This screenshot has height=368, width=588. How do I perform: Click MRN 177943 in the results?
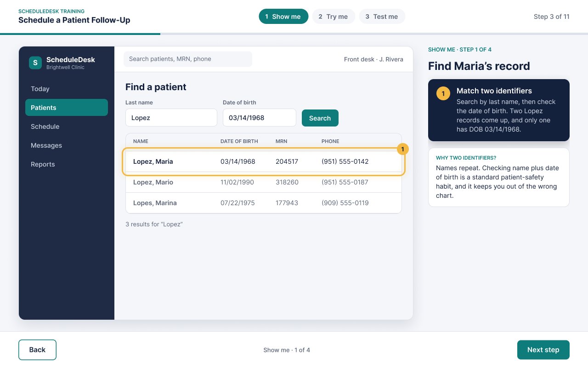click(287, 203)
